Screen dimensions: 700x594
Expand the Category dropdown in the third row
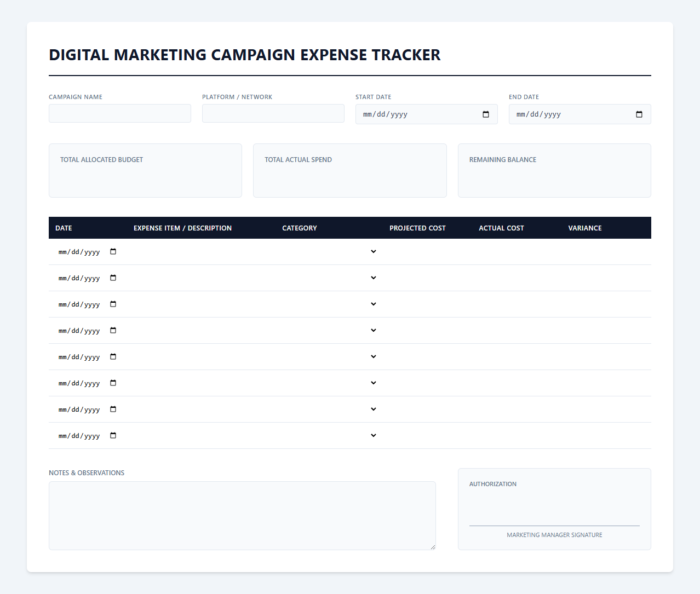coord(329,304)
